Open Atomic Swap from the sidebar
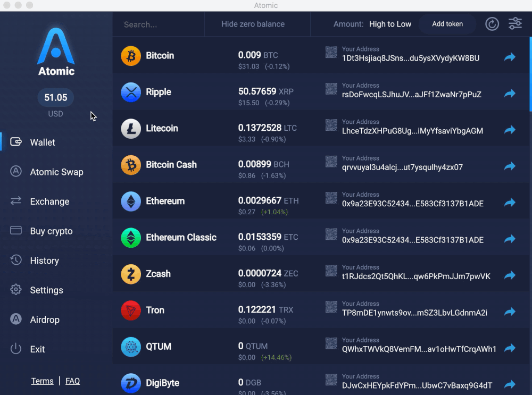 [x=56, y=172]
